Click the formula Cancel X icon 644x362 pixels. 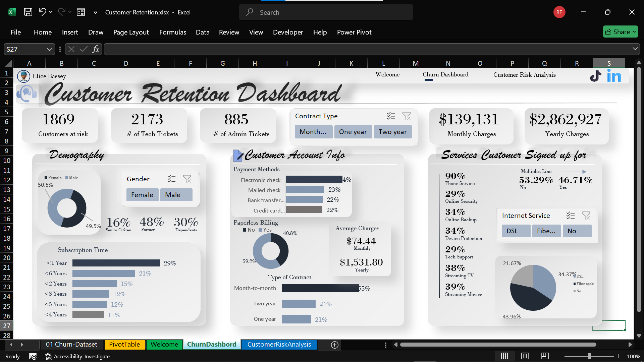tap(71, 49)
